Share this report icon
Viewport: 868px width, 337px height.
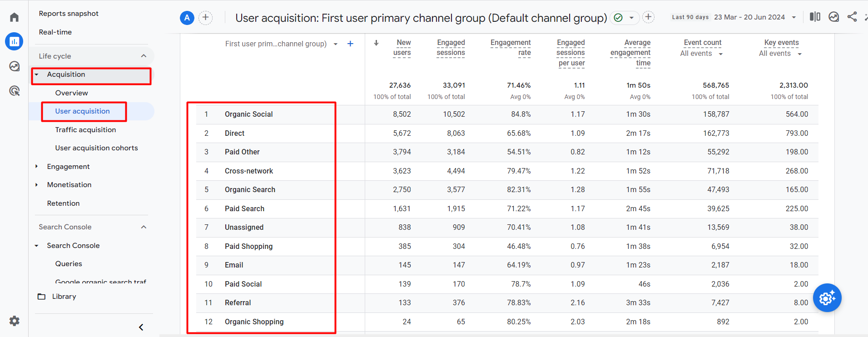tap(852, 17)
